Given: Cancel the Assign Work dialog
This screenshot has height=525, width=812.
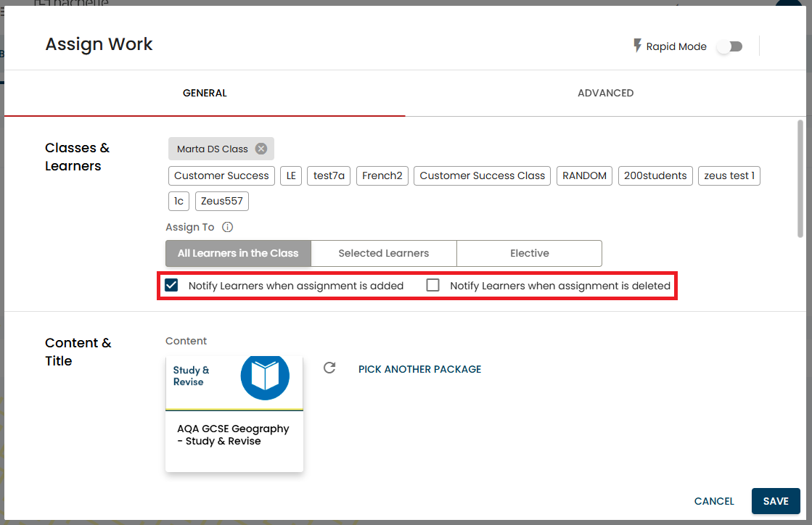Looking at the screenshot, I should 714,501.
